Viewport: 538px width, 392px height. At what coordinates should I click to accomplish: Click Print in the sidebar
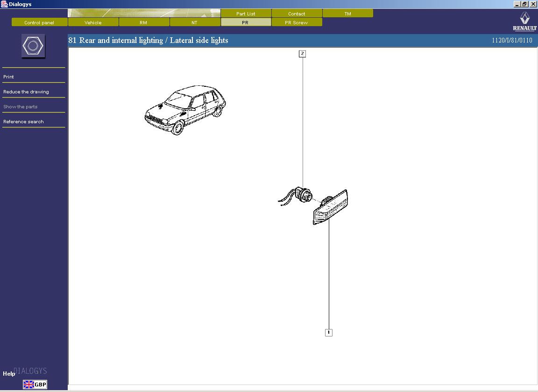click(8, 77)
